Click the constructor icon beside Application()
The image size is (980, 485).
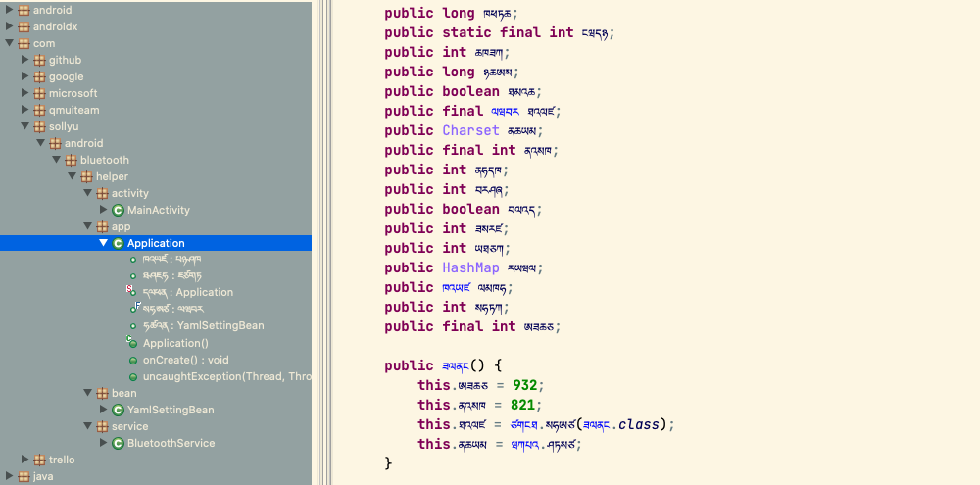(x=132, y=342)
